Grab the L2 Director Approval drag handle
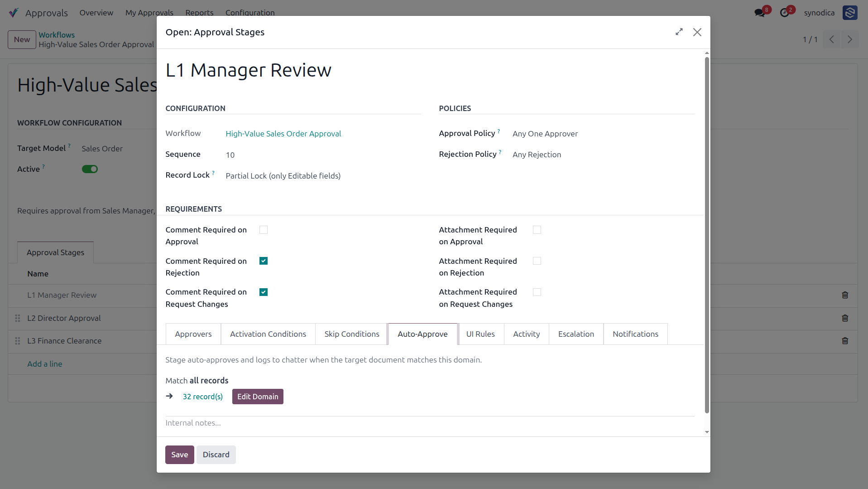Image resolution: width=868 pixels, height=489 pixels. click(18, 318)
